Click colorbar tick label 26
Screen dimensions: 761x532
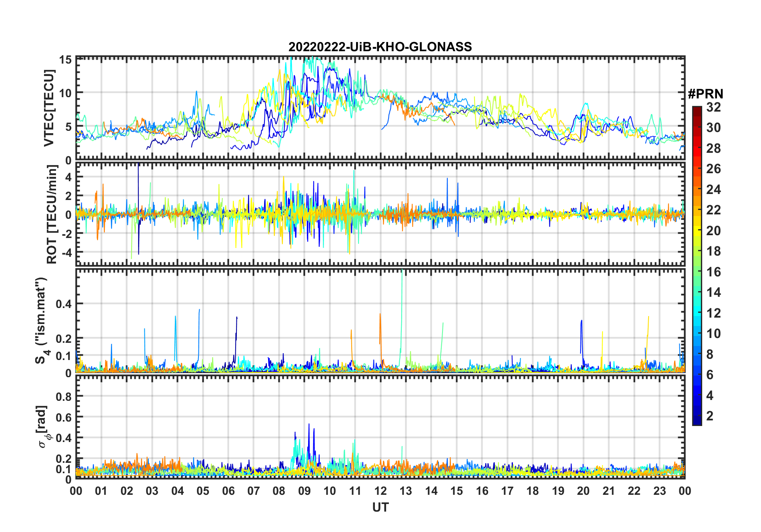click(x=713, y=169)
